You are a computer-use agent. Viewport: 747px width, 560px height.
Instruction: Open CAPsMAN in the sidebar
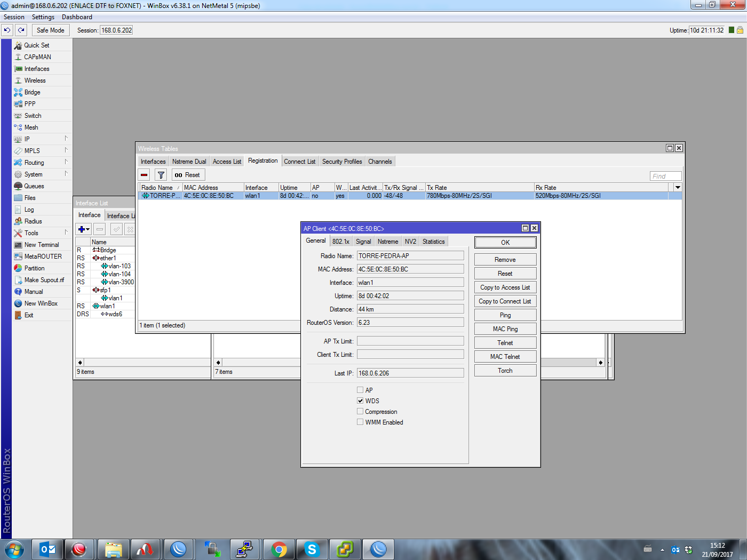coord(37,57)
